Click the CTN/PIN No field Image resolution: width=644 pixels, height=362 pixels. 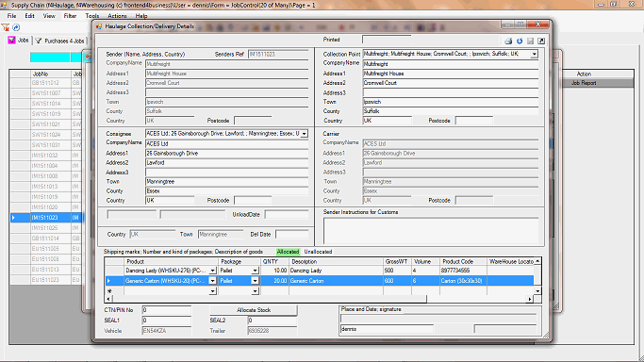click(x=166, y=310)
